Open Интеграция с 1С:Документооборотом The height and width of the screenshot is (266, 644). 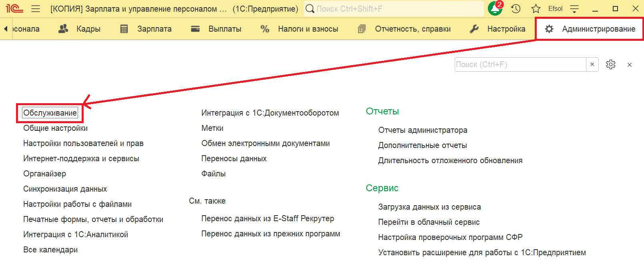coord(270,113)
